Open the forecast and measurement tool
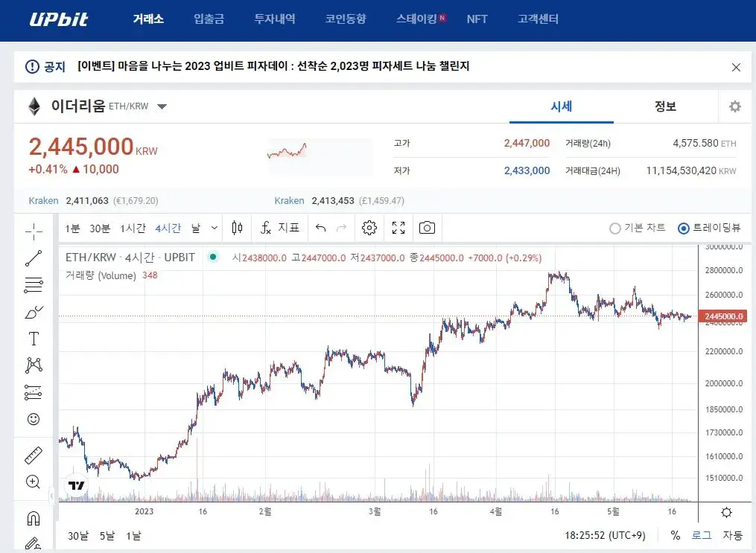 point(34,392)
